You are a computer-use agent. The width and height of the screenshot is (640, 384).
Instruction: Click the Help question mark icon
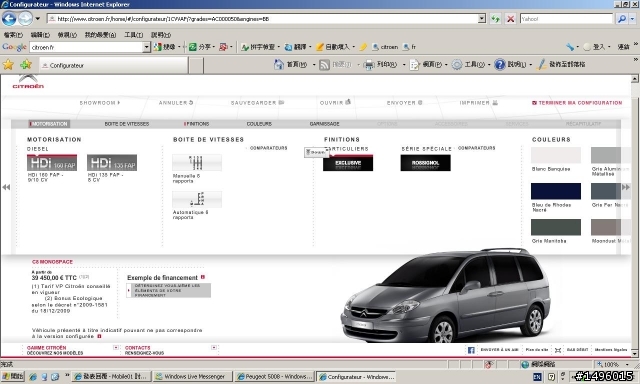point(500,64)
